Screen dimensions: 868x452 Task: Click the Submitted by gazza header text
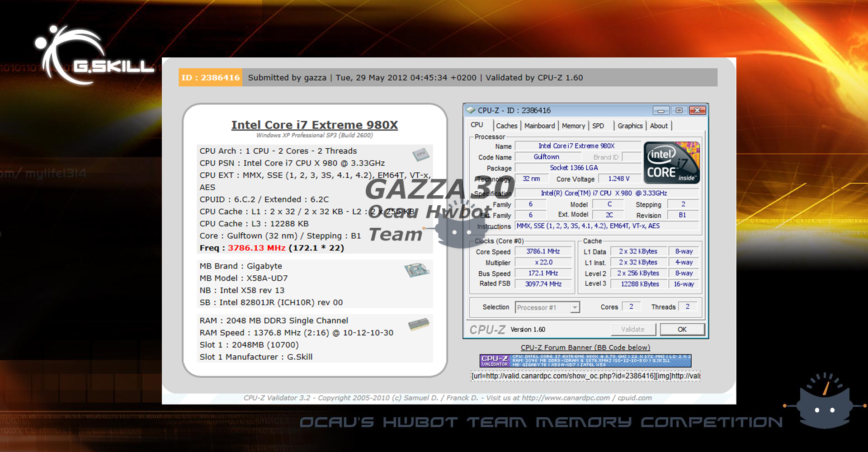pos(287,77)
